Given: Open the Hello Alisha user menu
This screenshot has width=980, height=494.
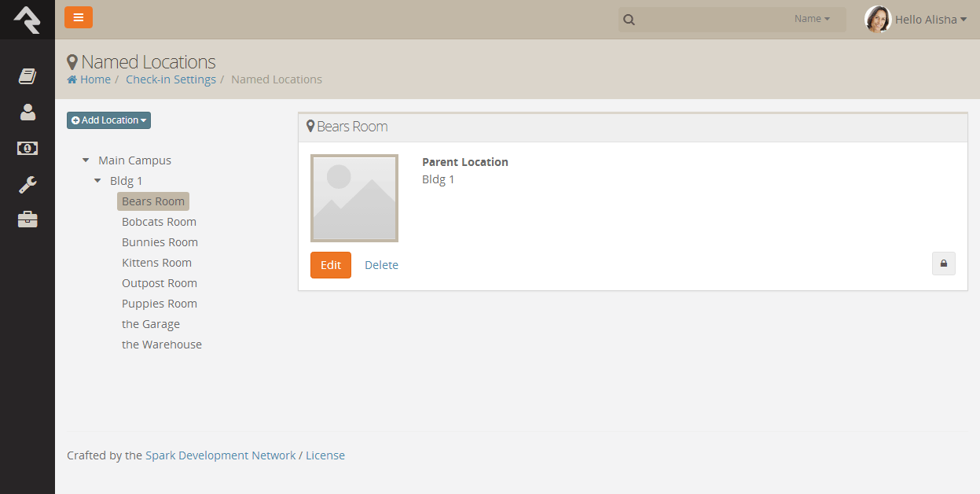Looking at the screenshot, I should [930, 20].
